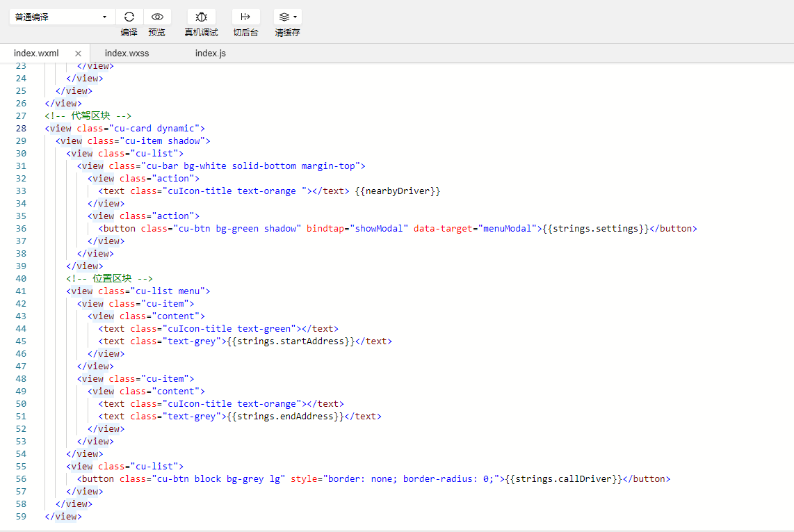Select the index.wxml tab
The image size is (794, 532).
point(36,53)
